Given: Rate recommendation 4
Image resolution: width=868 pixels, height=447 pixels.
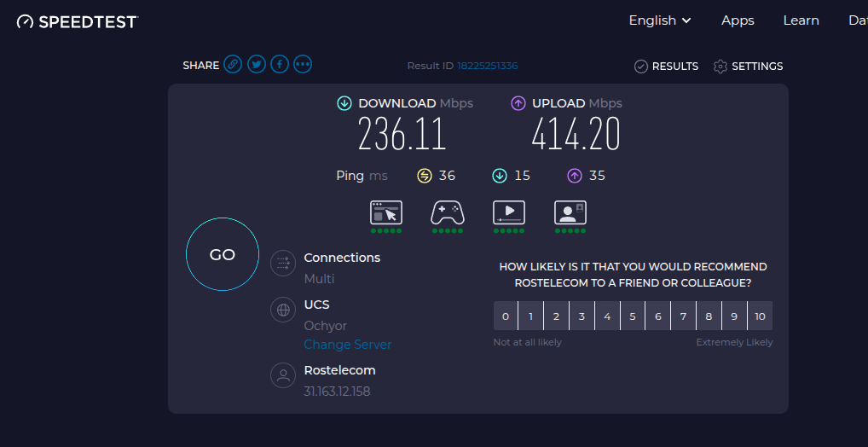Looking at the screenshot, I should [x=607, y=316].
